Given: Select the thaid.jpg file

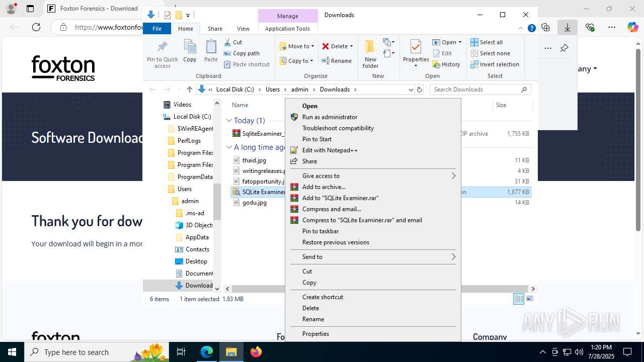Looking at the screenshot, I should 254,160.
